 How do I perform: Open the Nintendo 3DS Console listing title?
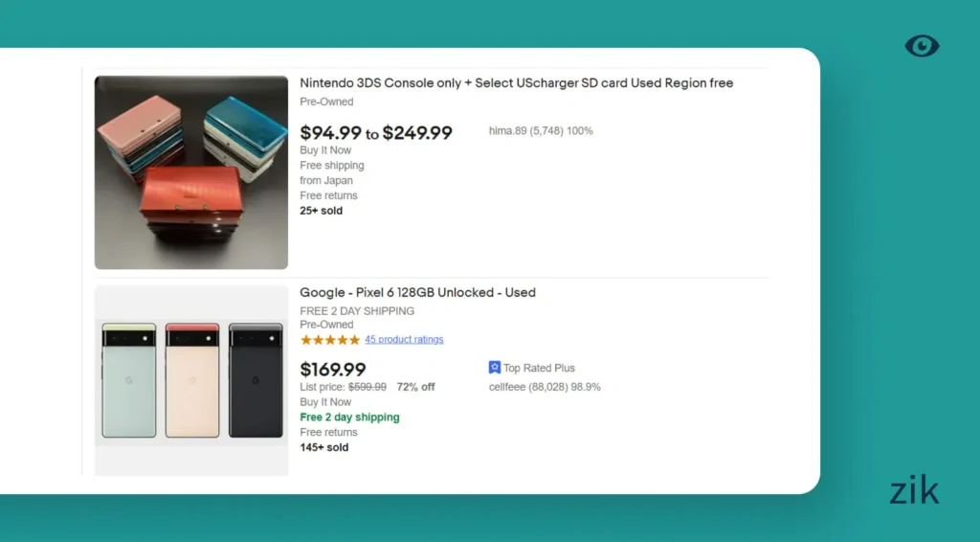(516, 83)
